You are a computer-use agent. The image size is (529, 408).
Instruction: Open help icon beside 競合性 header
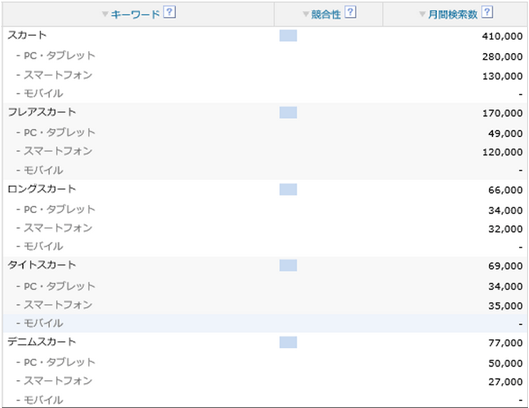(350, 12)
